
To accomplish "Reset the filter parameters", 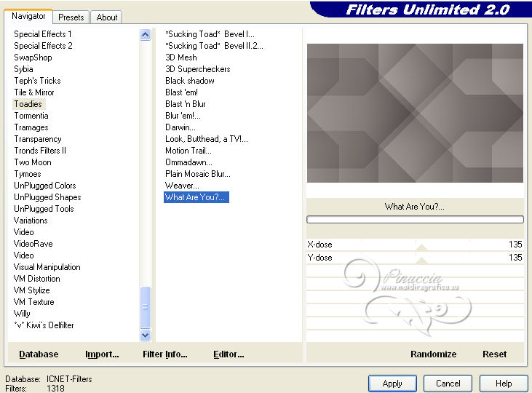I will (x=494, y=354).
